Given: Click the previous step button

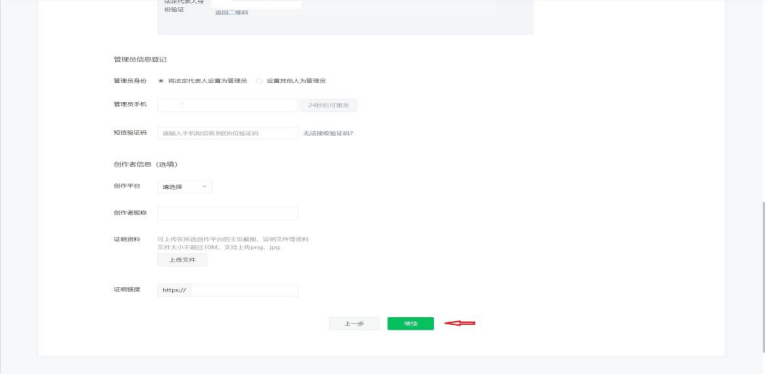Looking at the screenshot, I should click(x=354, y=323).
